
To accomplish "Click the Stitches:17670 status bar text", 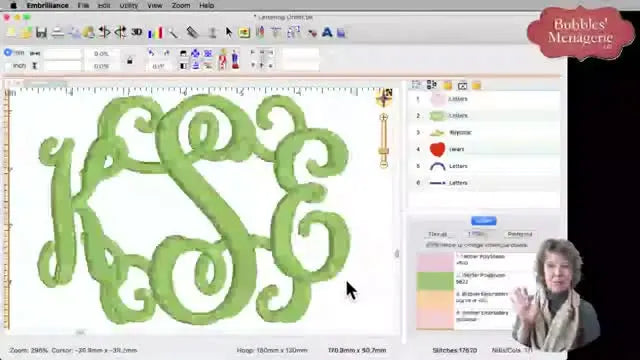I will pos(455,350).
